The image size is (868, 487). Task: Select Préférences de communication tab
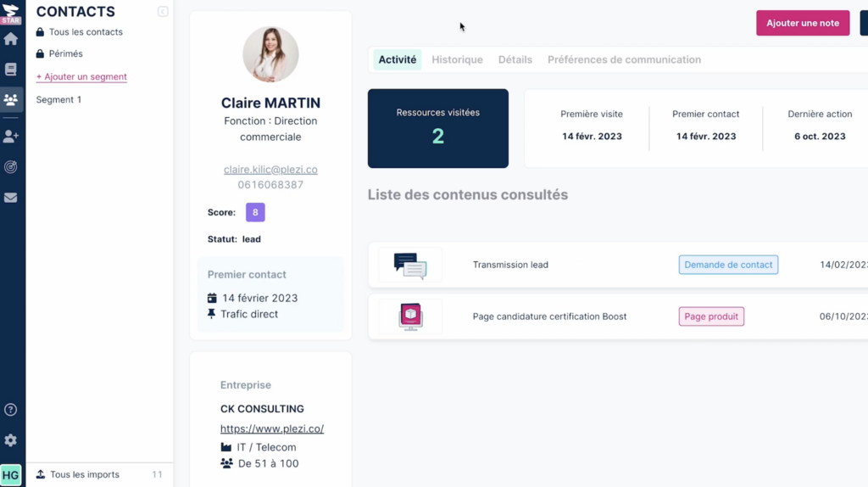point(624,60)
